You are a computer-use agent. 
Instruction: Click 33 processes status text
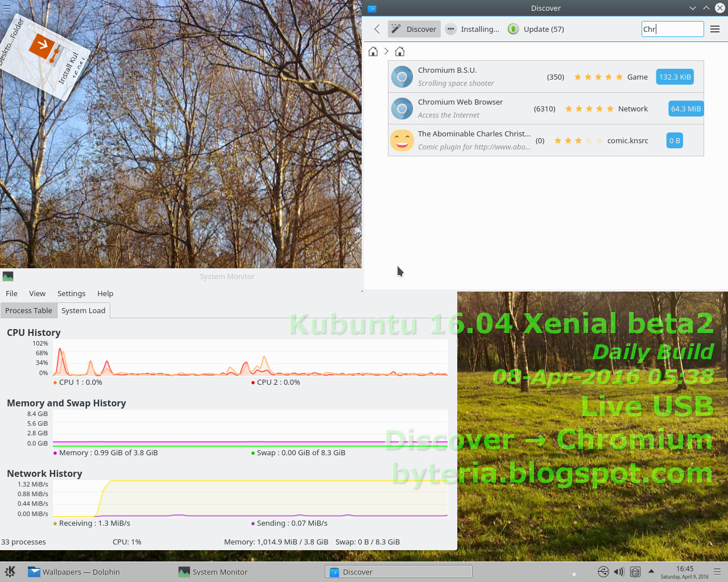click(x=23, y=542)
